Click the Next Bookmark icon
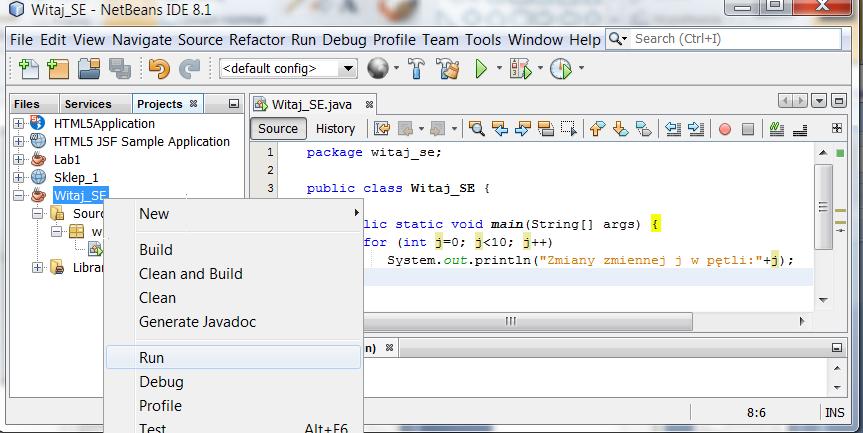 coord(620,129)
